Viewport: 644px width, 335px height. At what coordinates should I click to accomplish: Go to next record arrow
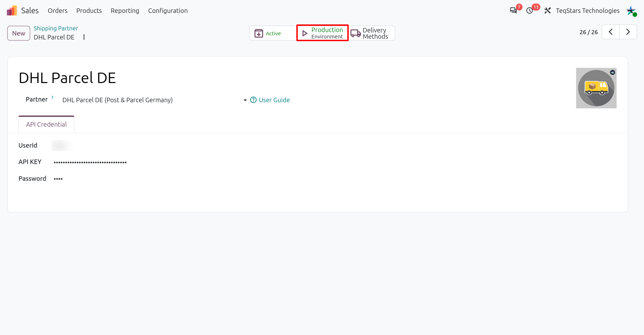tap(628, 32)
